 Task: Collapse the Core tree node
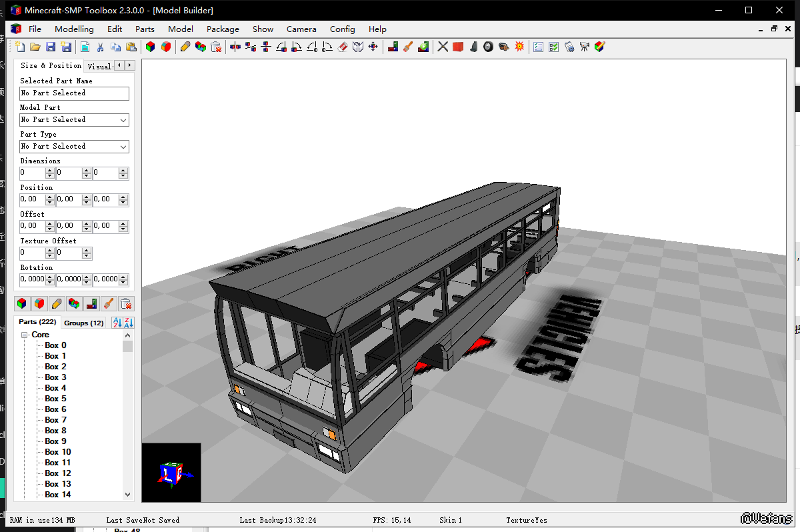tap(25, 335)
